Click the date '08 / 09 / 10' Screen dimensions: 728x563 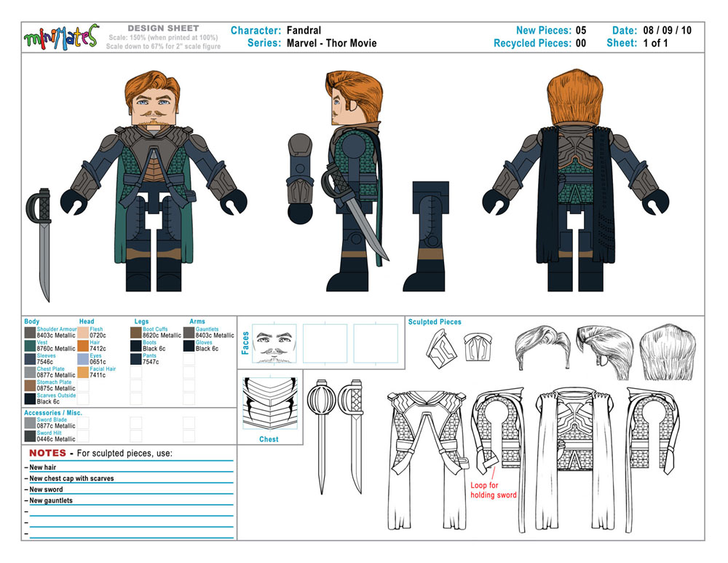667,30
